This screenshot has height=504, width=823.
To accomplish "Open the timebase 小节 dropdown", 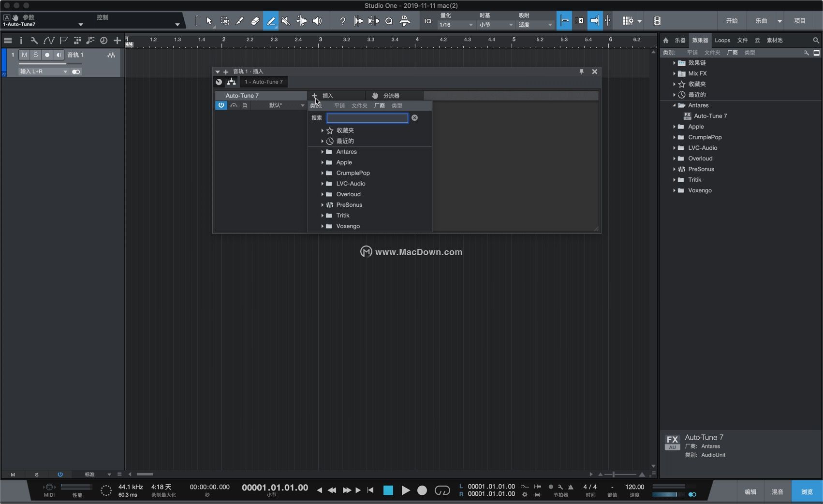I will click(x=496, y=25).
